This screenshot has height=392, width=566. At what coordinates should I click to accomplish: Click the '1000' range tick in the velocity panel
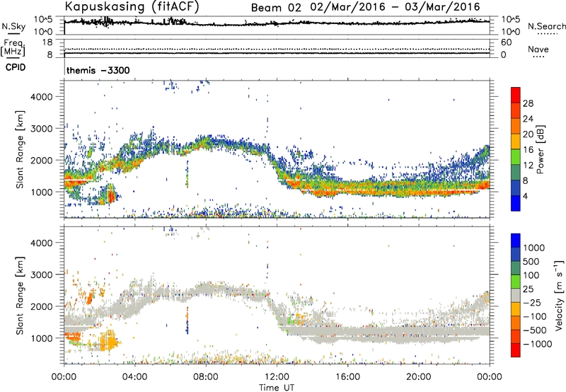click(42, 338)
